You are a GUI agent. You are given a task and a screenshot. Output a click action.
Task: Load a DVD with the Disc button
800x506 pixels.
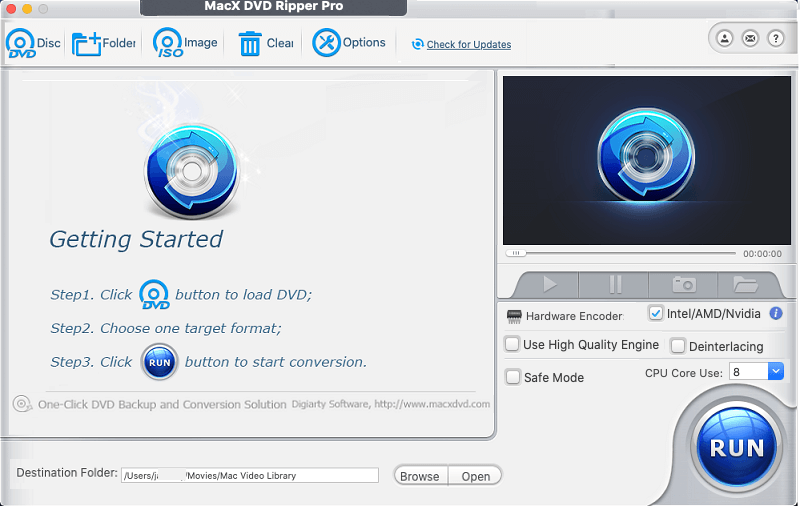pyautogui.click(x=33, y=43)
